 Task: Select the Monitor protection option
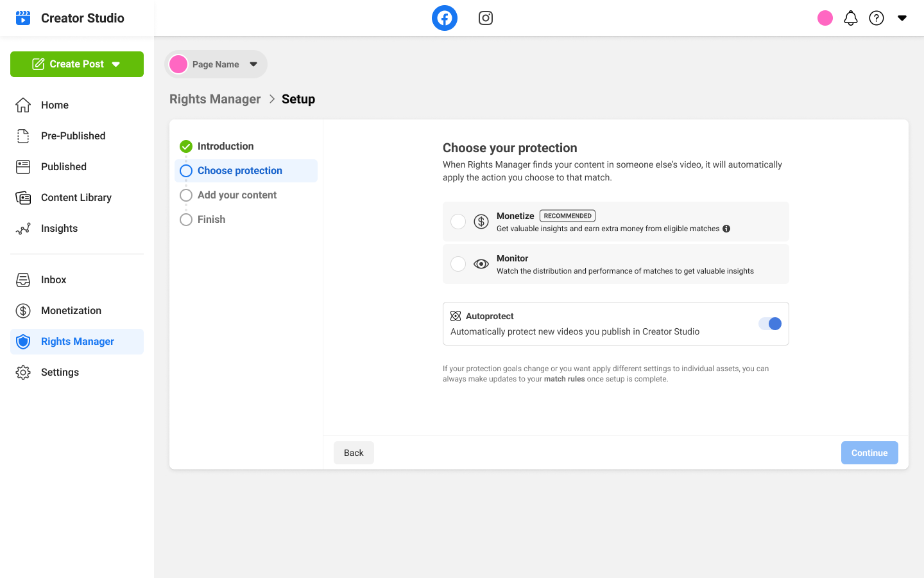click(458, 263)
